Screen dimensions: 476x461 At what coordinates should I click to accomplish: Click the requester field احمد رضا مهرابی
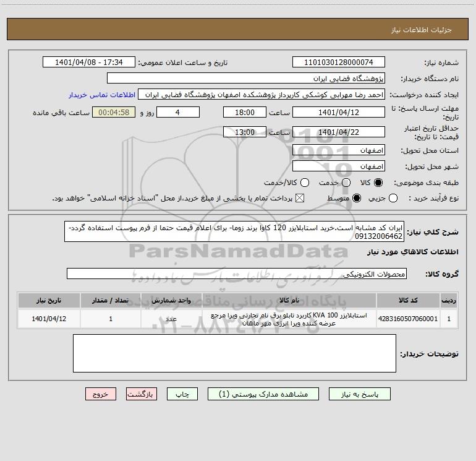tap(261, 95)
